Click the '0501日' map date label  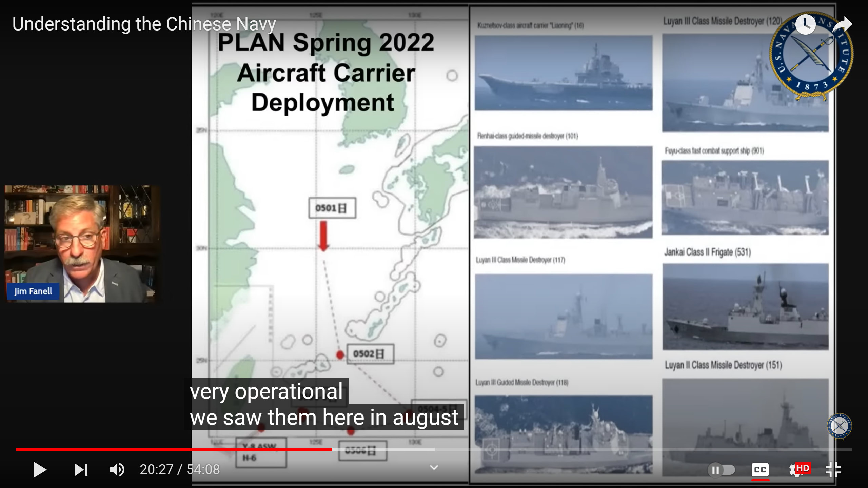[x=332, y=208]
